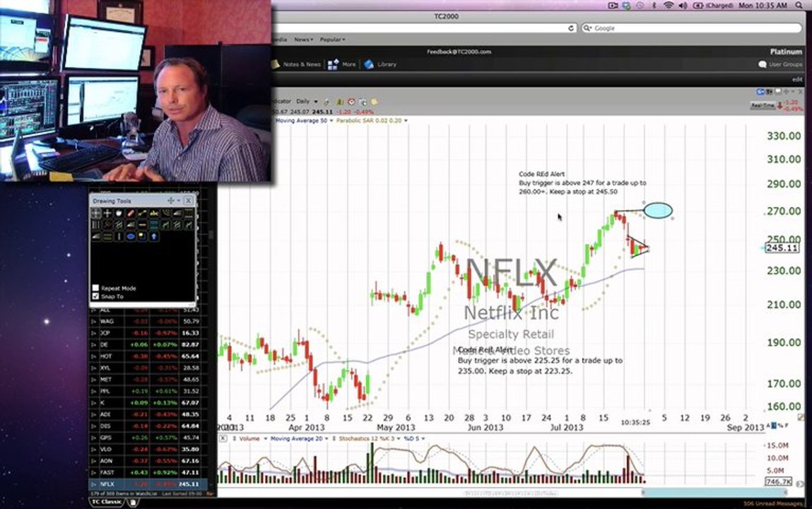The height and width of the screenshot is (509, 812).
Task: Click the page reload icon
Action: click(571, 28)
